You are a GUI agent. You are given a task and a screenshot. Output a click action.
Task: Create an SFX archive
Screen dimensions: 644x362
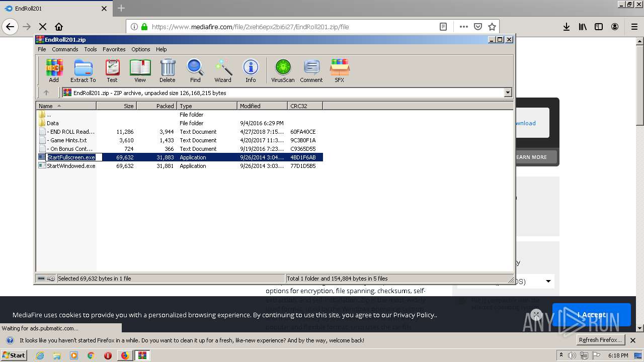(x=340, y=70)
